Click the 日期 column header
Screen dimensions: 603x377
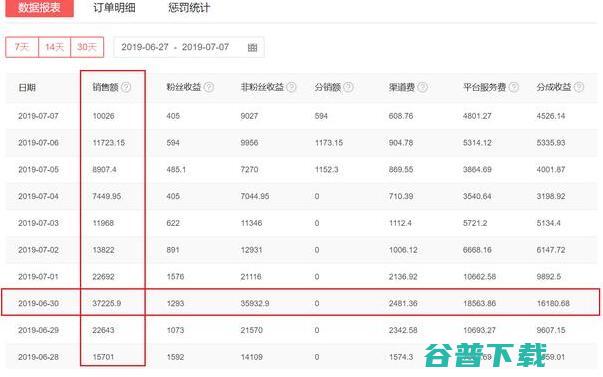[27, 88]
